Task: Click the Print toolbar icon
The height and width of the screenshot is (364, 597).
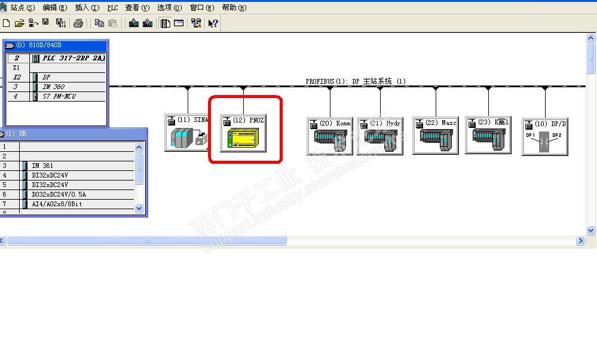Action: click(78, 23)
